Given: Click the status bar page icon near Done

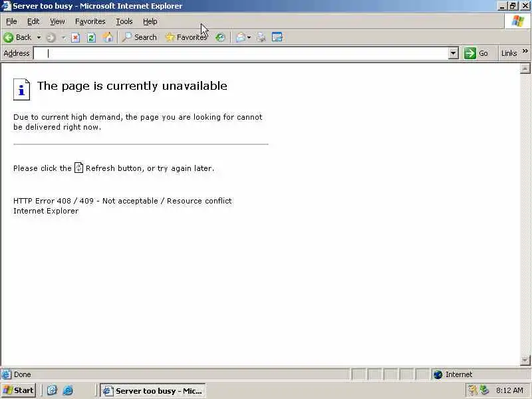Looking at the screenshot, I should coord(7,374).
